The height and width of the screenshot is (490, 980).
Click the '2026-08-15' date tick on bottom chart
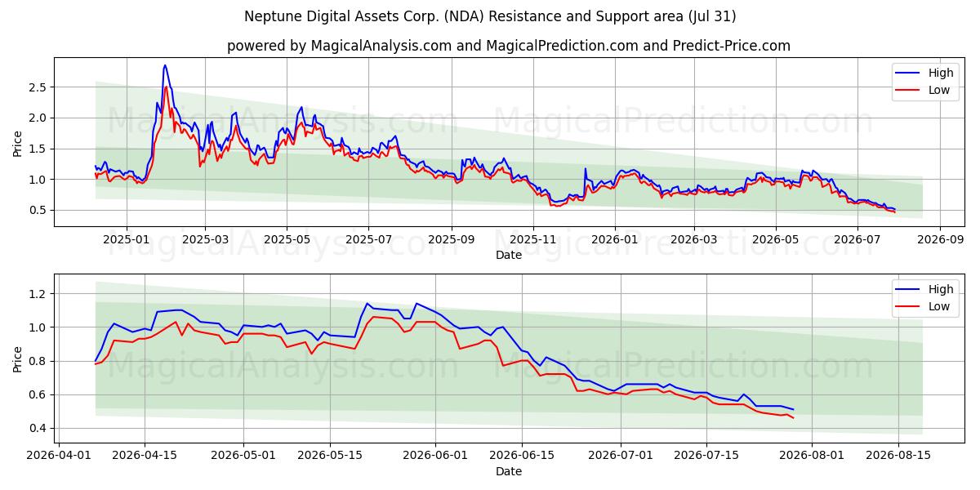tap(898, 456)
